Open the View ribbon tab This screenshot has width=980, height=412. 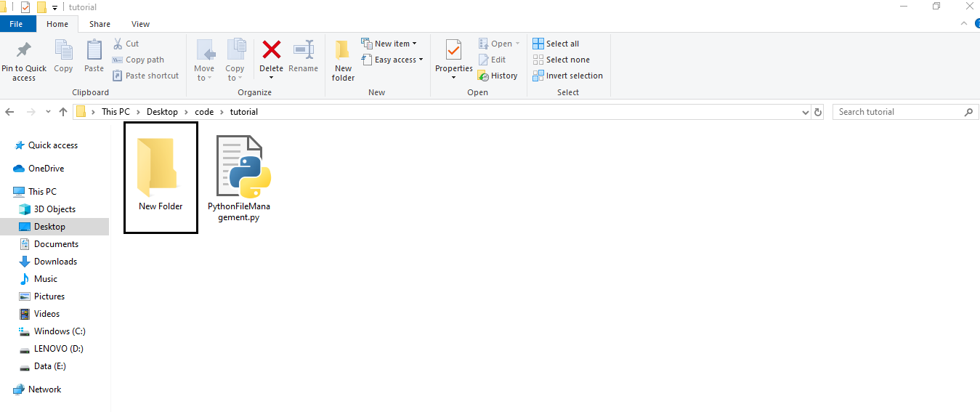coord(140,24)
